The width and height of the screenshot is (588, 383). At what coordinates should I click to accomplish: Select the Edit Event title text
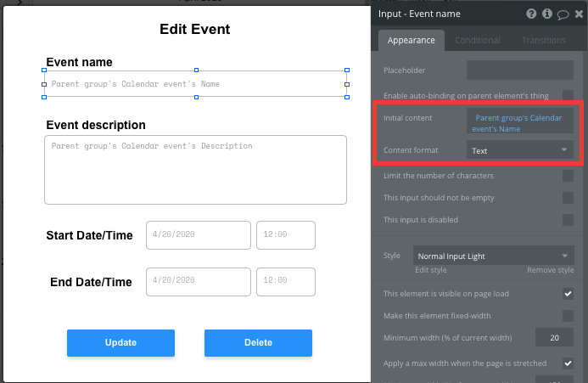194,29
